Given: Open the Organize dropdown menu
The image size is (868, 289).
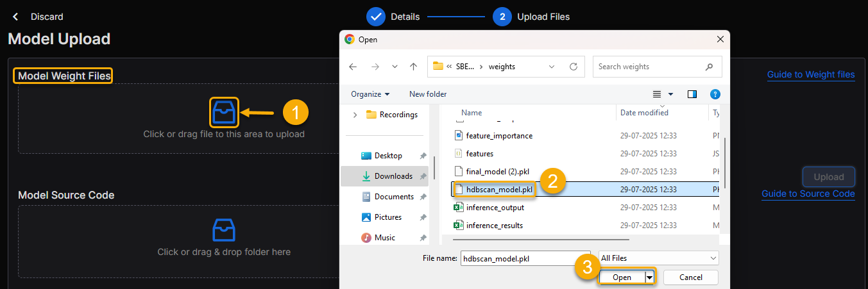Looking at the screenshot, I should 370,94.
